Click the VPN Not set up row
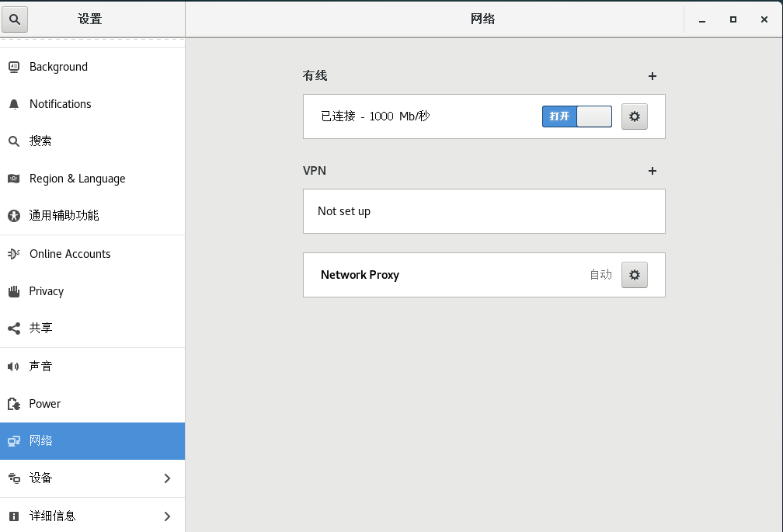 [x=484, y=211]
